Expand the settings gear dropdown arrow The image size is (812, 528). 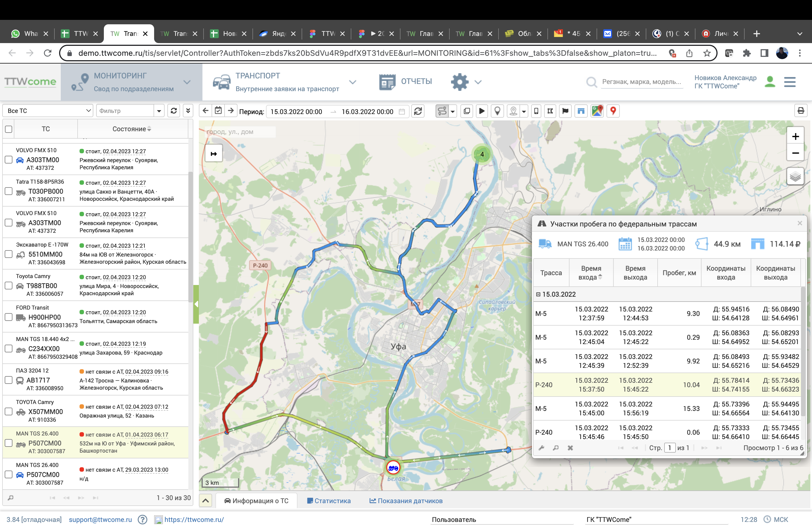pyautogui.click(x=478, y=82)
